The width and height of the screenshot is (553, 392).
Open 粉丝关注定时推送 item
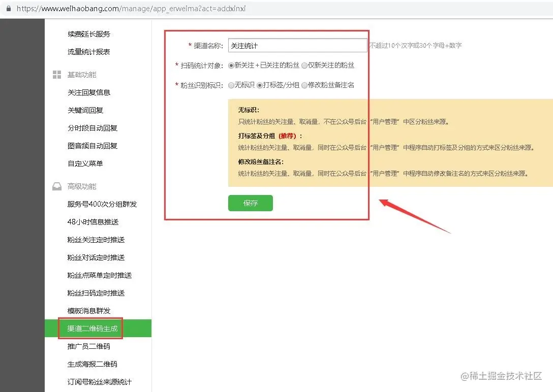96,240
